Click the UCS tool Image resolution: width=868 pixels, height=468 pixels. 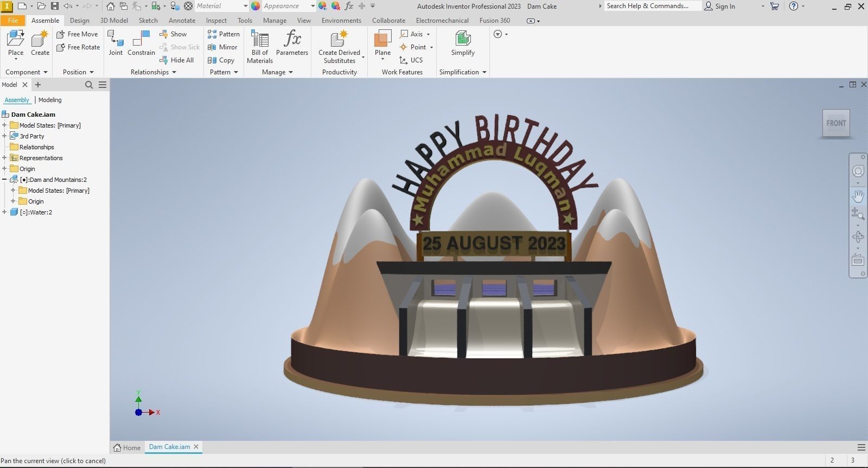[411, 60]
